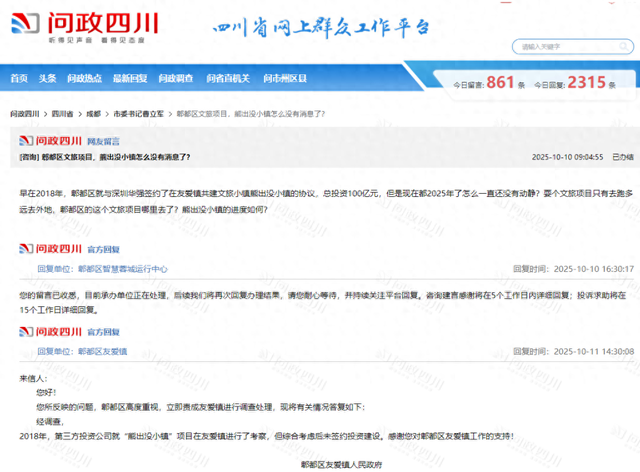Open the 问政调查 navigation item
640x472 pixels.
click(x=176, y=78)
